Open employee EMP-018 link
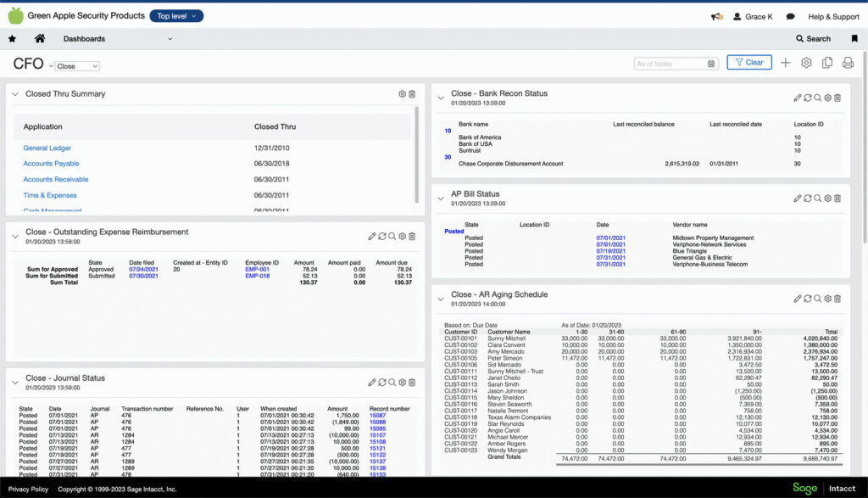The width and height of the screenshot is (868, 498). coord(258,276)
